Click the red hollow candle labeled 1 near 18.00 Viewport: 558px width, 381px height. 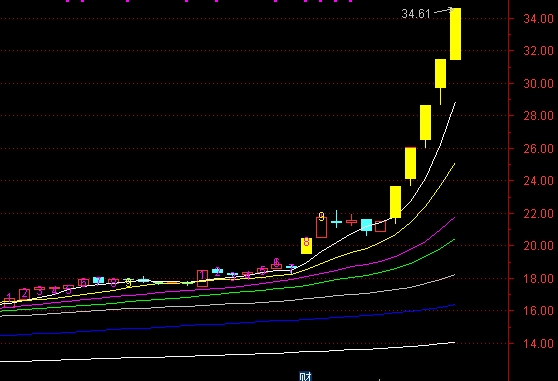coord(202,279)
